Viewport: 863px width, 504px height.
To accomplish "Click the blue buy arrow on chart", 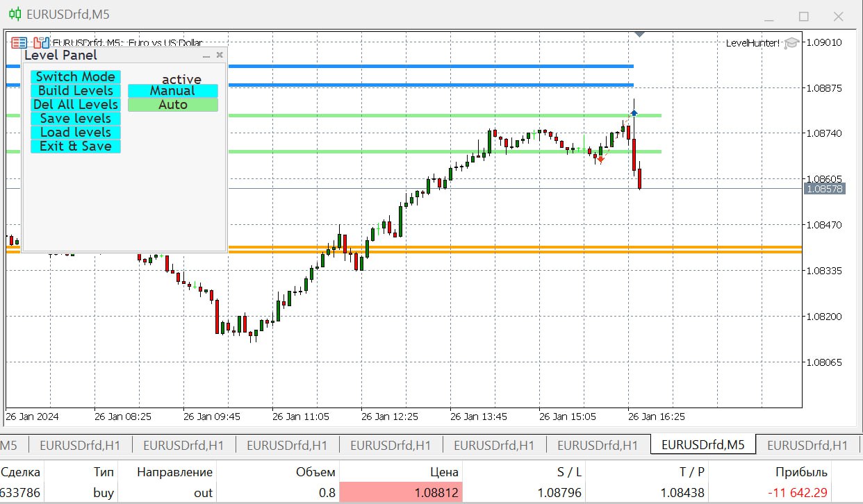I will 634,112.
